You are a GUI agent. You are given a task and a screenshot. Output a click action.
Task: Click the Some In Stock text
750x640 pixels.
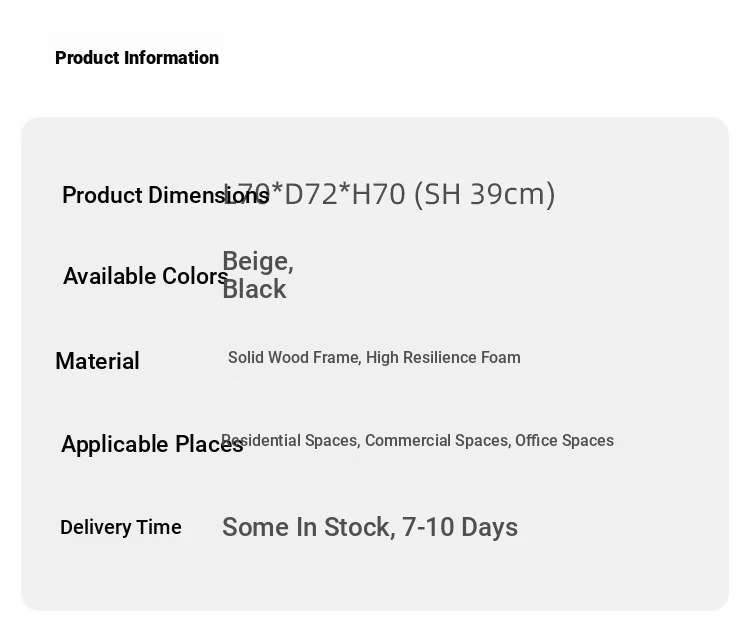click(306, 527)
